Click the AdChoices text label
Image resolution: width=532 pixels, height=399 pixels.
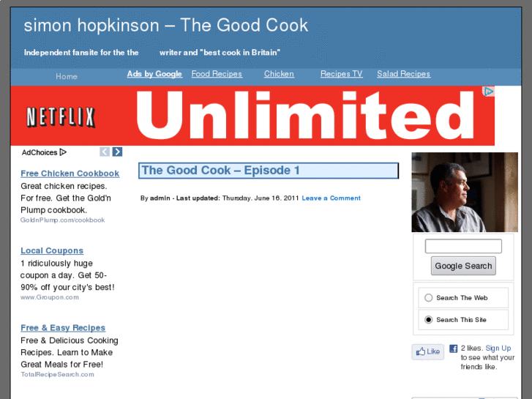point(40,152)
